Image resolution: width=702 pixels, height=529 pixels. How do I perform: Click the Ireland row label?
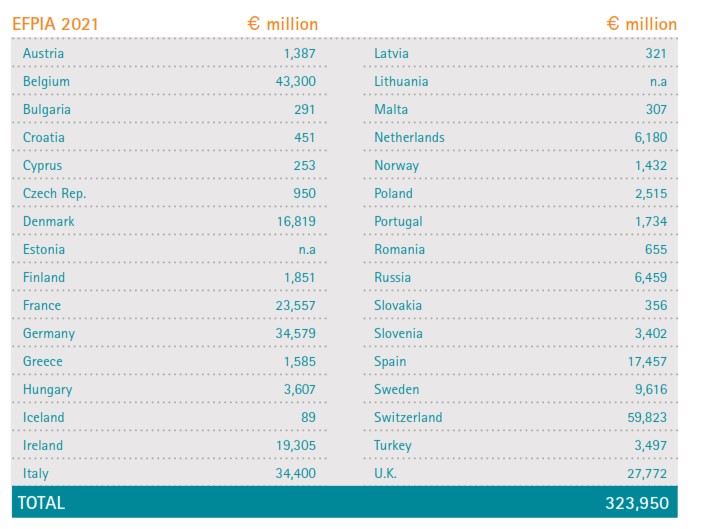(43, 445)
